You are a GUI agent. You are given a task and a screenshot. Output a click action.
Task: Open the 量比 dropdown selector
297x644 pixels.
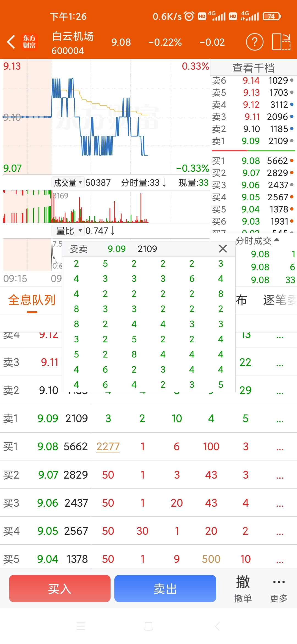pos(68,231)
